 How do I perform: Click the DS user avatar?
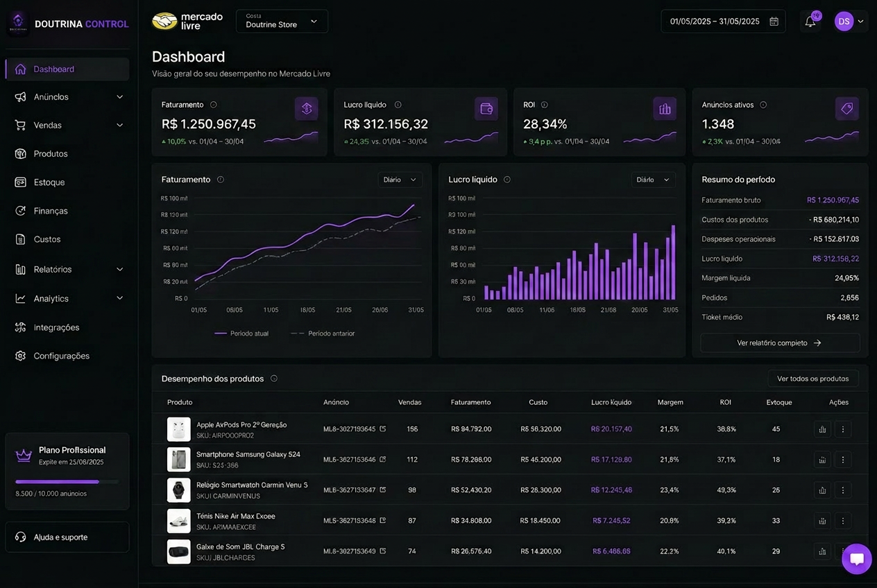pyautogui.click(x=844, y=21)
